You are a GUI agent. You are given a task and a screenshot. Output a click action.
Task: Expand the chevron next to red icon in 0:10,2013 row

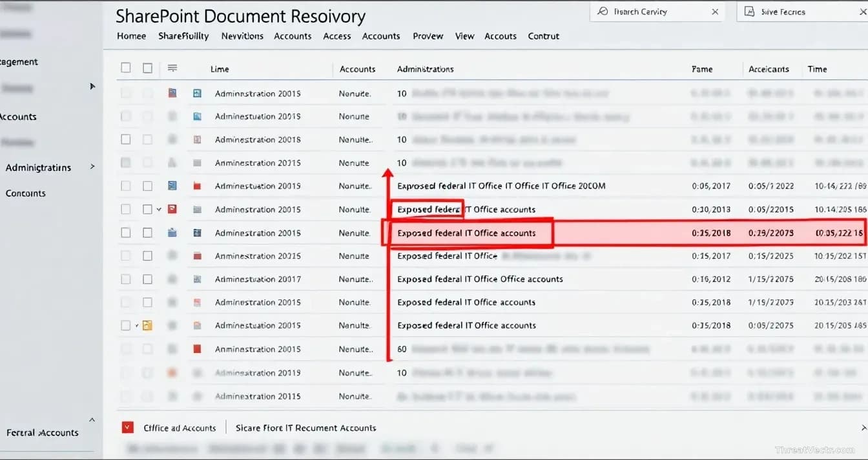click(x=159, y=209)
